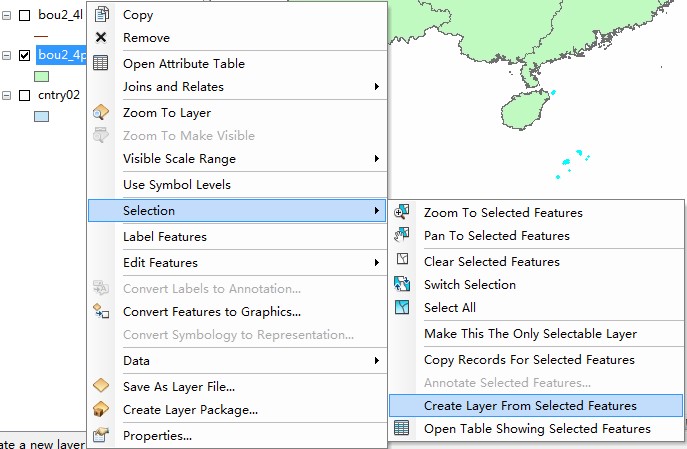This screenshot has width=687, height=449.
Task: Click the Create Layer Package box icon
Action: 101,409
